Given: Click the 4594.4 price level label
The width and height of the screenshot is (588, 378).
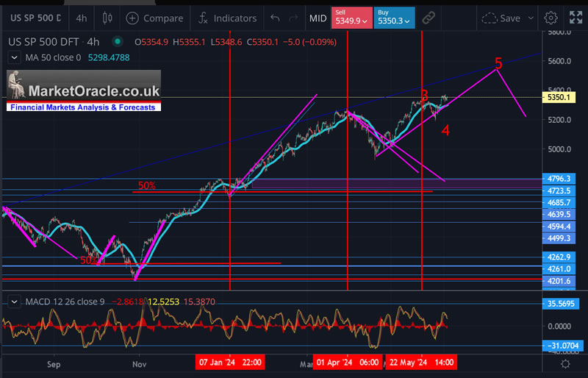Looking at the screenshot, I should (x=559, y=227).
